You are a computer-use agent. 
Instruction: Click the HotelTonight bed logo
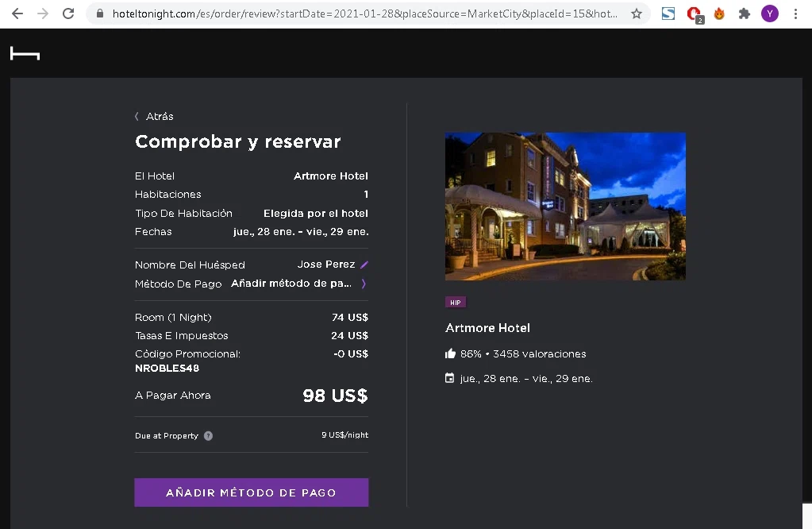[25, 53]
